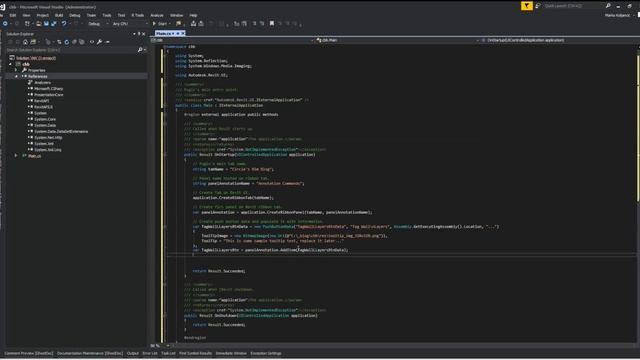Select the Solution node in the tree
This screenshot has width=640, height=360.
point(36,58)
